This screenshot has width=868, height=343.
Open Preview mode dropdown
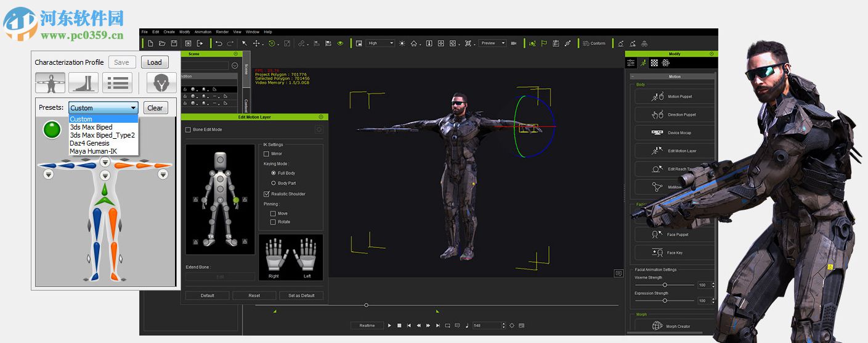coord(493,43)
